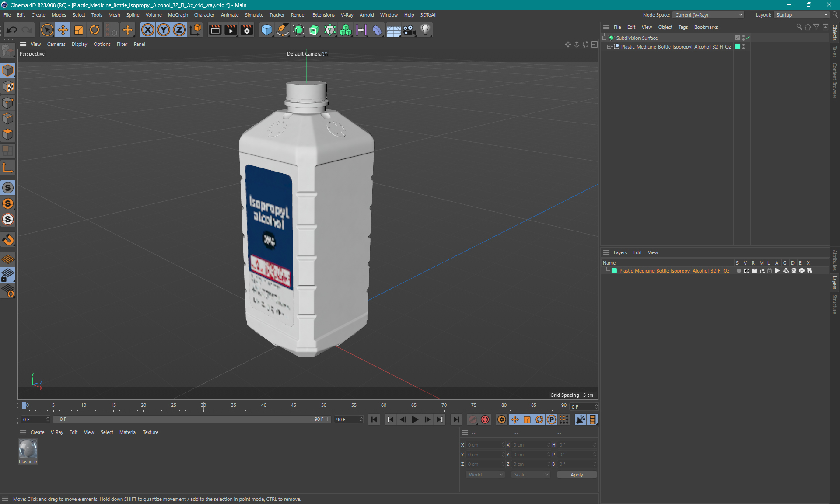Screen dimensions: 840x504
Task: Open the Cameras viewport menu
Action: click(x=56, y=44)
